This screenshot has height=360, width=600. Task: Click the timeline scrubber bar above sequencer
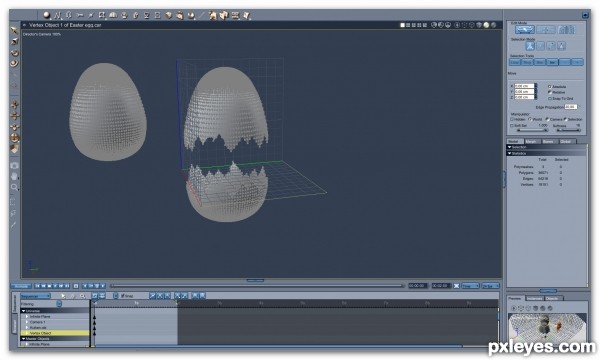(257, 285)
